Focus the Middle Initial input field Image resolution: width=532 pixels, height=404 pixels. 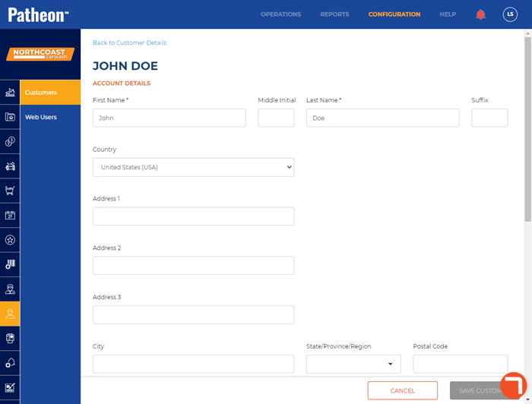point(276,118)
